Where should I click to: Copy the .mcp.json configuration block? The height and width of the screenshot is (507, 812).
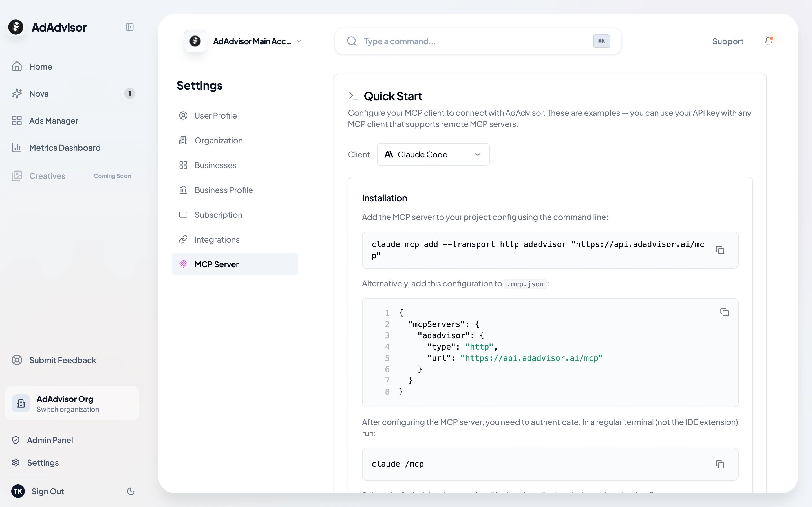[724, 312]
